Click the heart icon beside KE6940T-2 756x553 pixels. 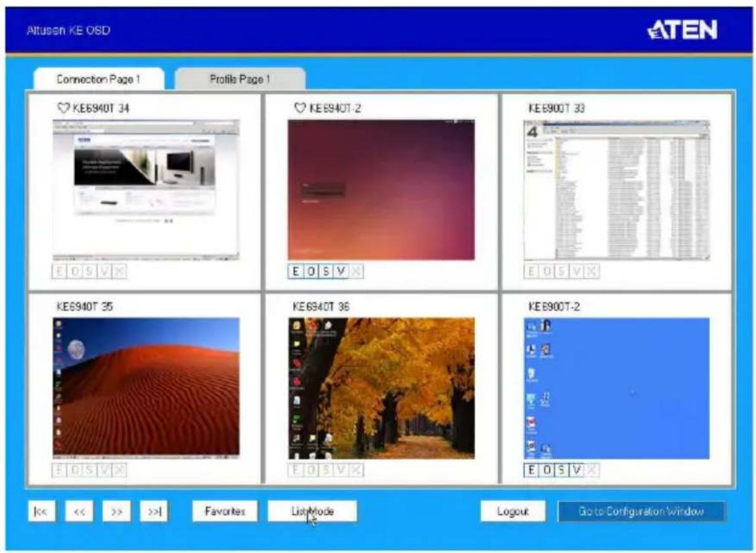click(x=300, y=107)
